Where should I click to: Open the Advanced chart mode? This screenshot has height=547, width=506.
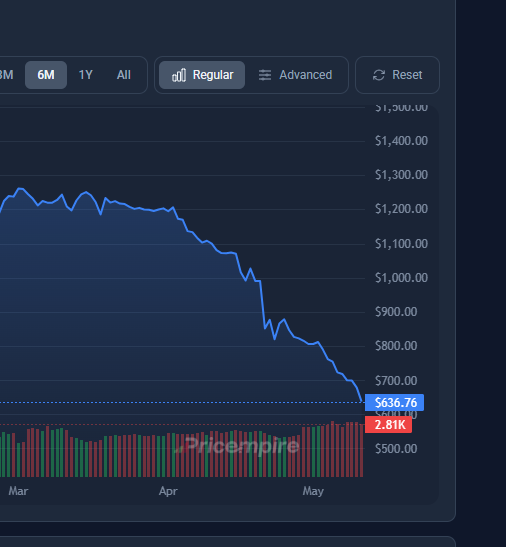(295, 75)
